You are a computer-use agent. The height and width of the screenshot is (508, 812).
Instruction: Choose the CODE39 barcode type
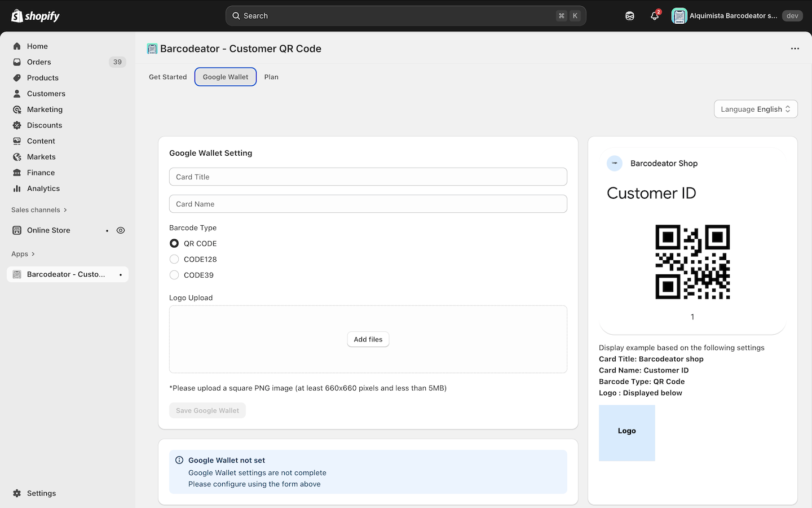click(x=174, y=275)
